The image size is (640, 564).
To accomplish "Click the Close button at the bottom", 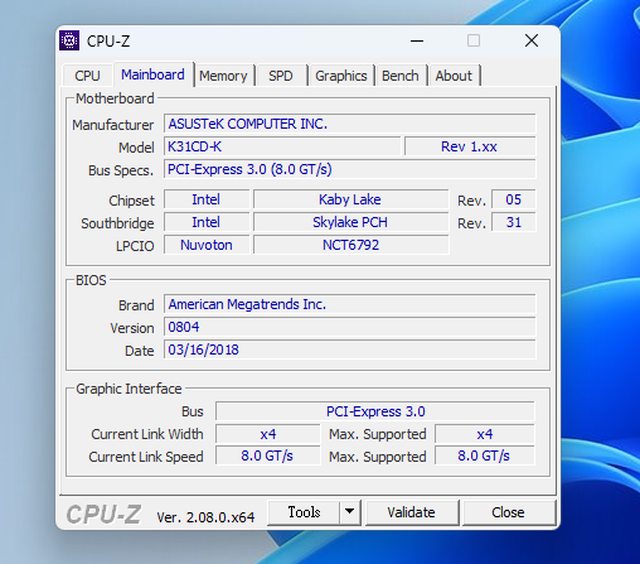I will (508, 512).
